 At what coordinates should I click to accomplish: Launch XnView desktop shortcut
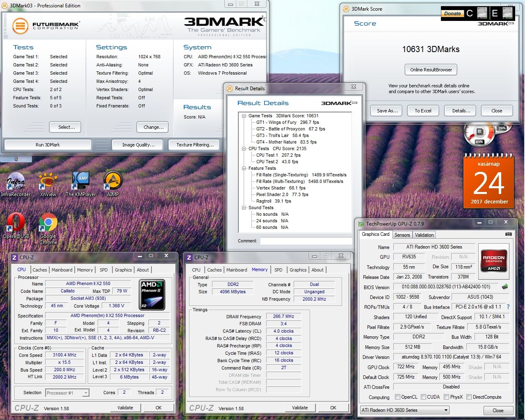48,184
